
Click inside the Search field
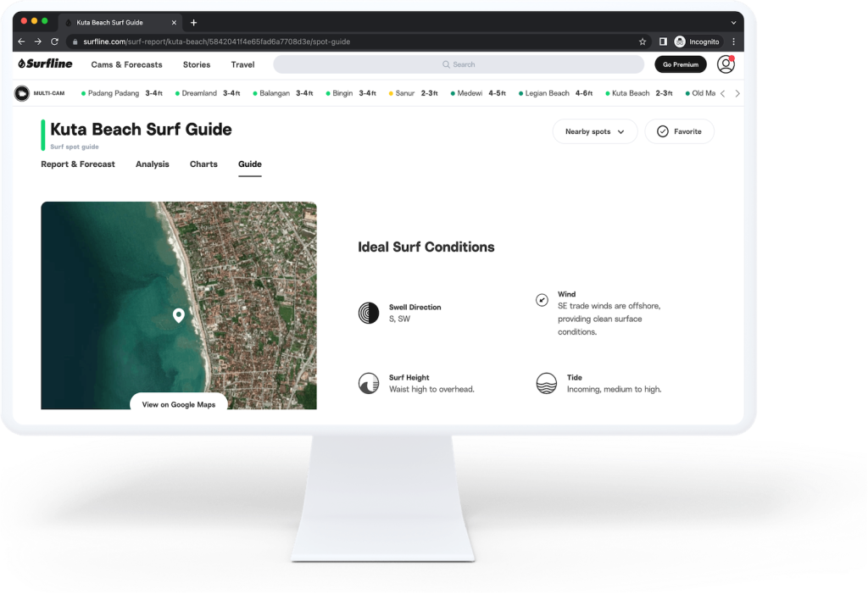458,64
